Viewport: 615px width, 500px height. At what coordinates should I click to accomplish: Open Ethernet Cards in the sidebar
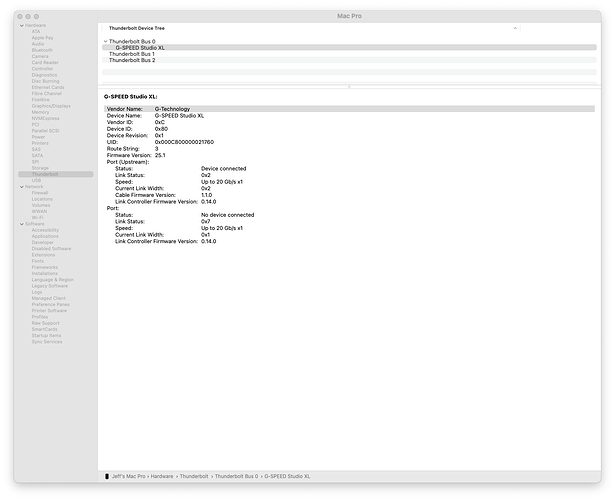48,87
